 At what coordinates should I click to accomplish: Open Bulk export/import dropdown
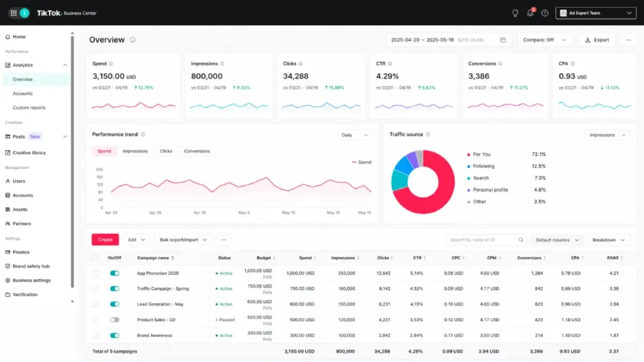tap(183, 239)
